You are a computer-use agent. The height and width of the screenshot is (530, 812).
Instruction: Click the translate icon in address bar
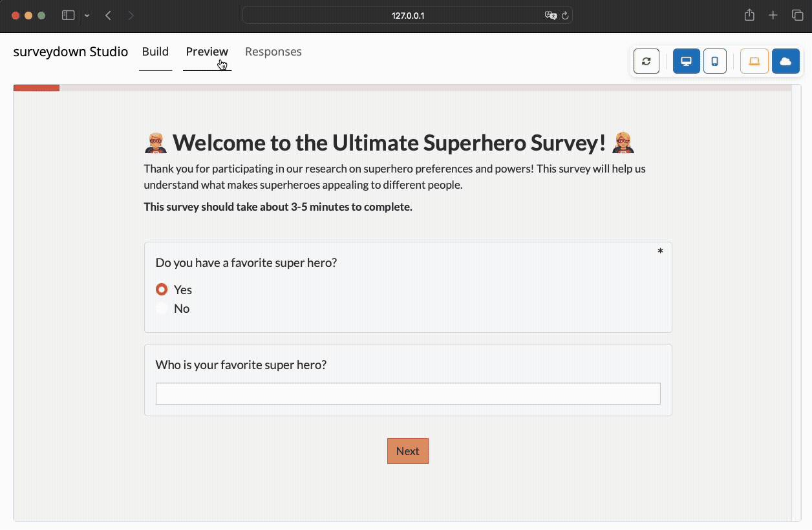pos(550,16)
